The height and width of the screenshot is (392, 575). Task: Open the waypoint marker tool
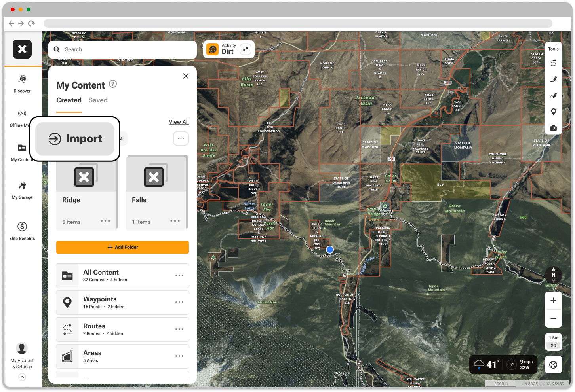pos(553,112)
